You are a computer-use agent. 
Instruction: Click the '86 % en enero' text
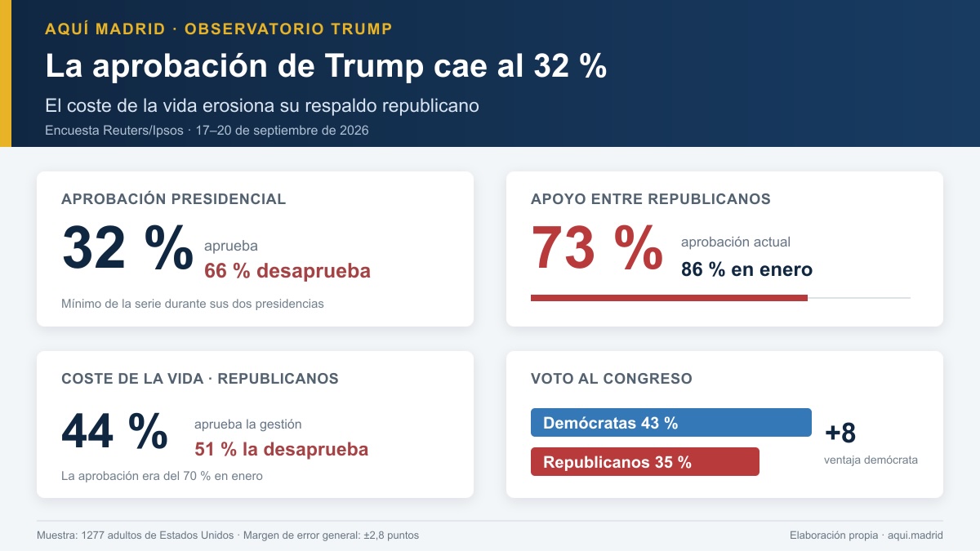click(746, 269)
